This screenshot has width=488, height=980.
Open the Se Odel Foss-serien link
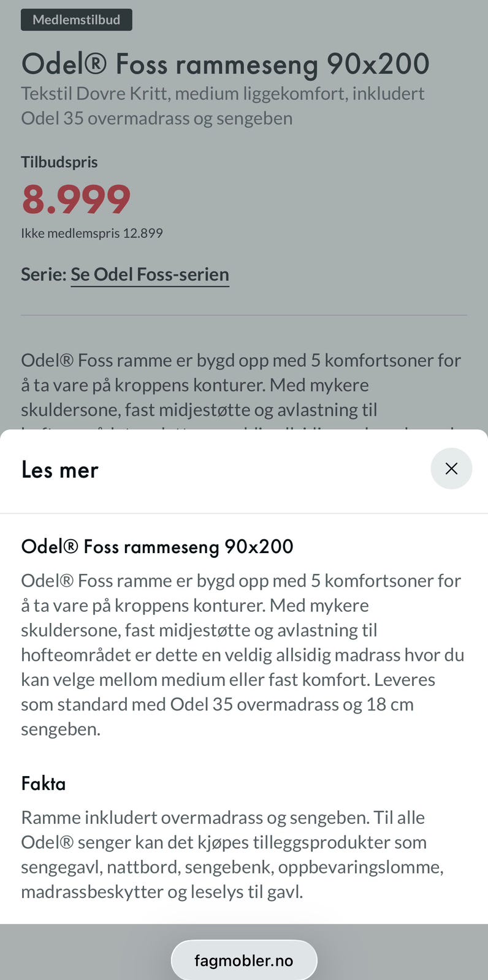pos(150,274)
